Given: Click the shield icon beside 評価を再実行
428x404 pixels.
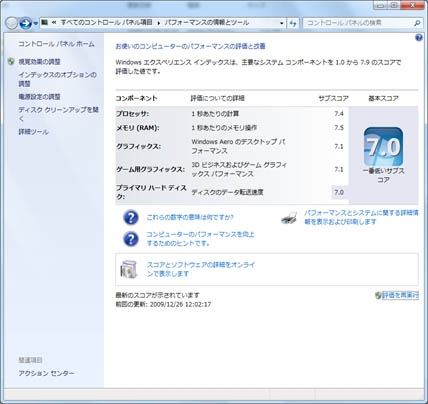Looking at the screenshot, I should pos(378,295).
